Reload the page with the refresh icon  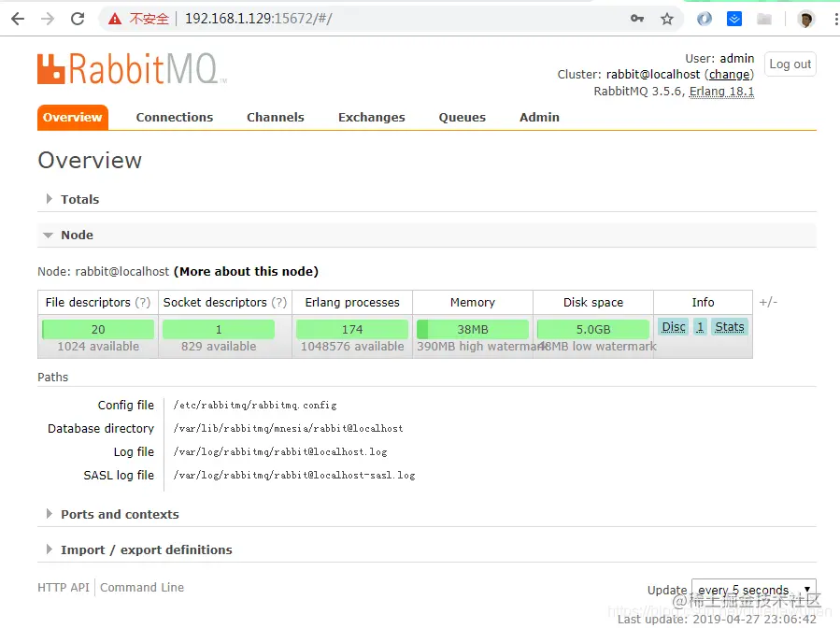[x=78, y=19]
